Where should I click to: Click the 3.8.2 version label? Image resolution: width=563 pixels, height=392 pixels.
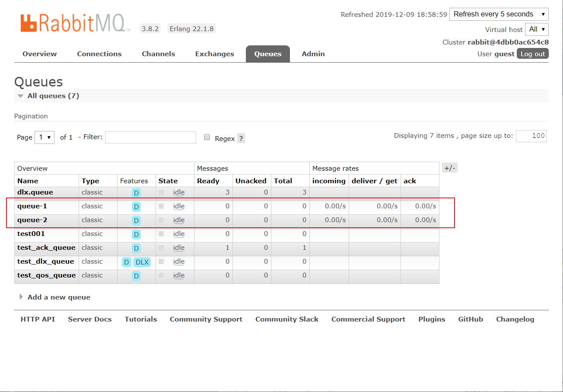point(150,29)
